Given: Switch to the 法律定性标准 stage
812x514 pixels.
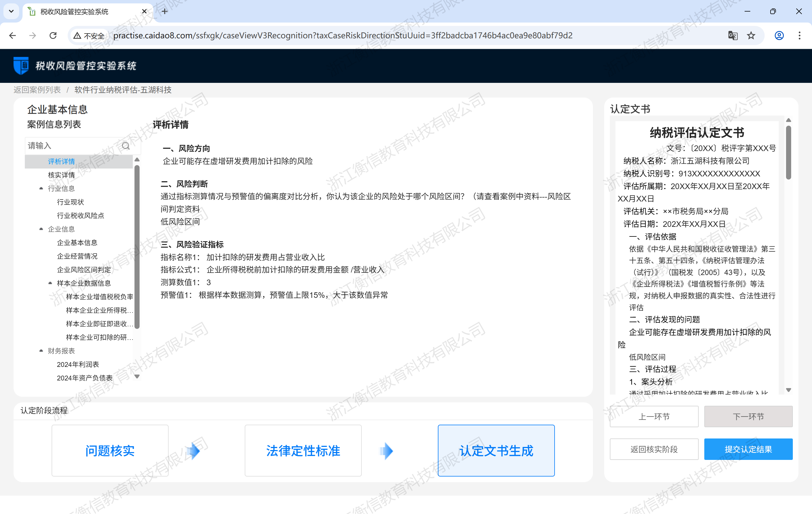Looking at the screenshot, I should [303, 450].
